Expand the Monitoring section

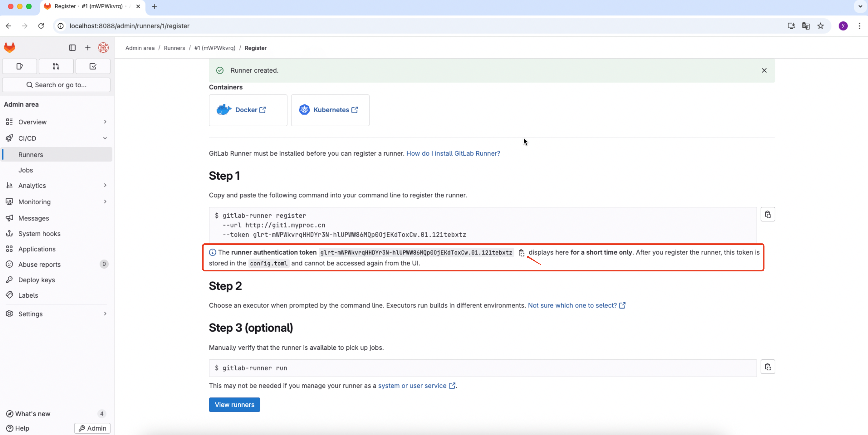click(x=105, y=201)
